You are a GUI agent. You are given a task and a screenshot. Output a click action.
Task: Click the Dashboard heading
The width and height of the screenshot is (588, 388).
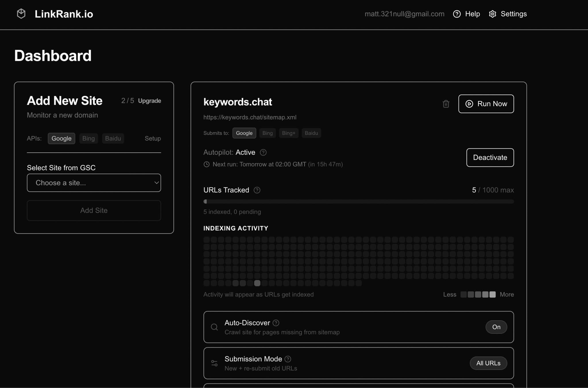click(x=53, y=55)
